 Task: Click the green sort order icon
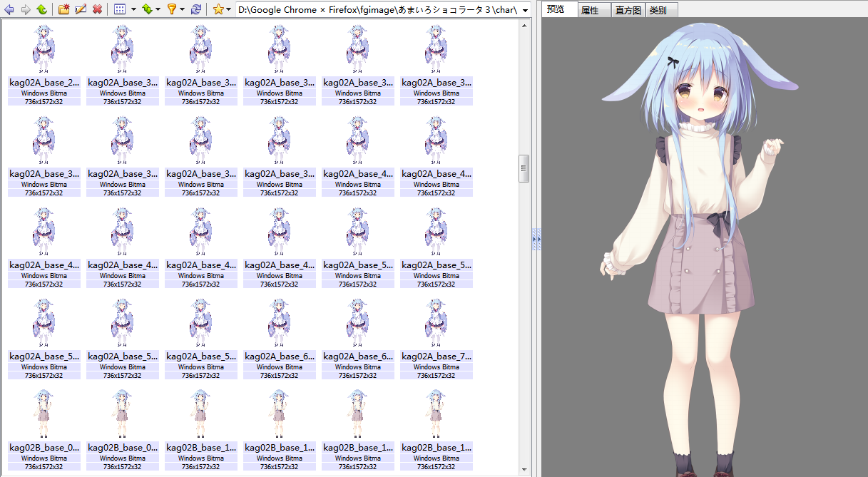(x=146, y=9)
